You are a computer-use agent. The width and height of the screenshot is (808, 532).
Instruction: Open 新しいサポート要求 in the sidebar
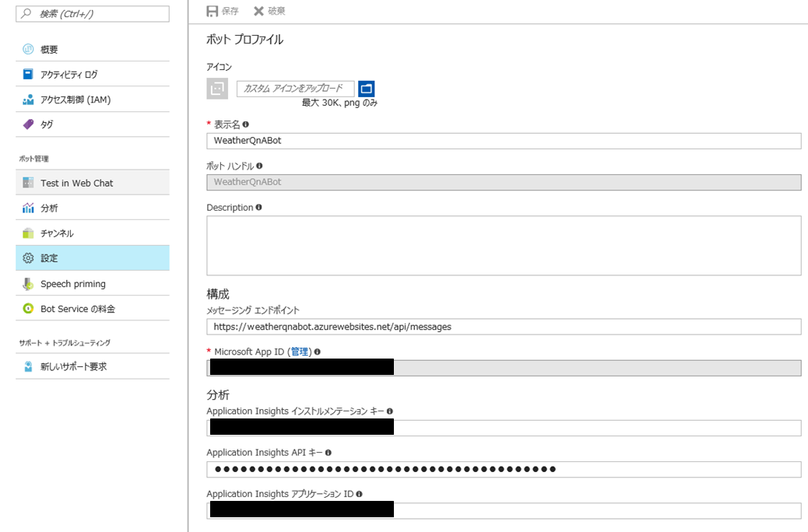pos(93,366)
